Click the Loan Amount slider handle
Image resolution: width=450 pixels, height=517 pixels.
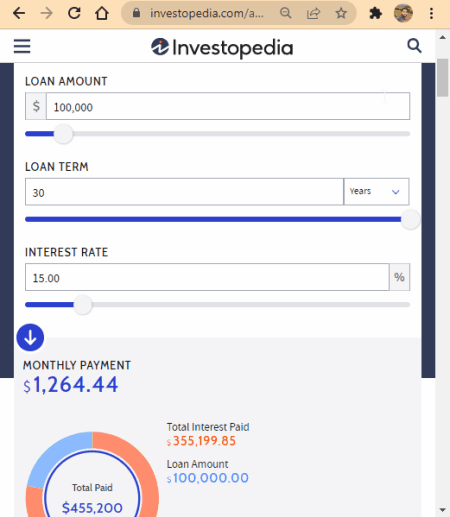click(63, 134)
